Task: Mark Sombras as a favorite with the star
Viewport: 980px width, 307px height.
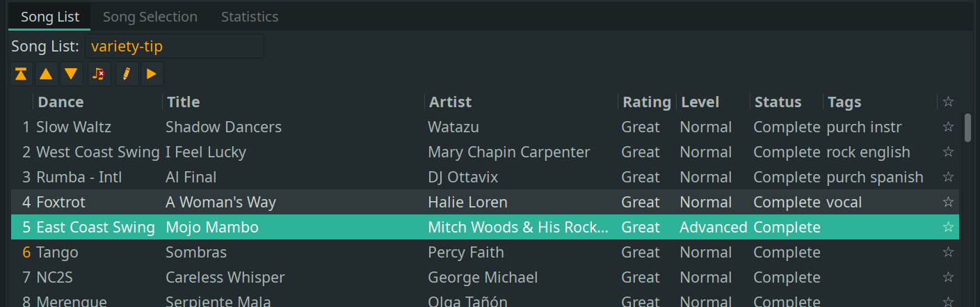Action: pyautogui.click(x=947, y=253)
